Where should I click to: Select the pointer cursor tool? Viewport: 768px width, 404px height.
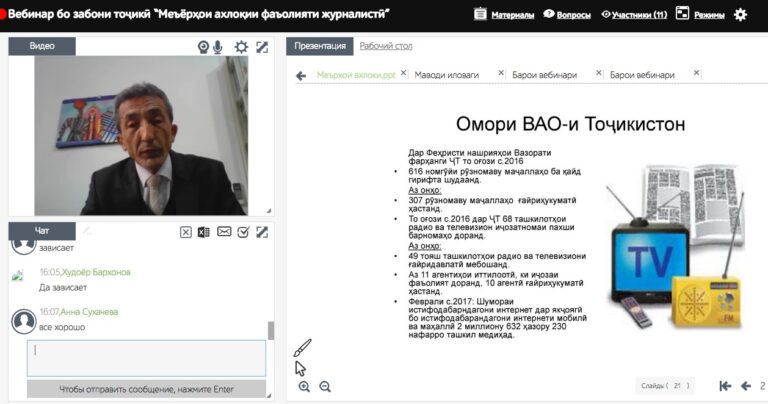[300, 368]
